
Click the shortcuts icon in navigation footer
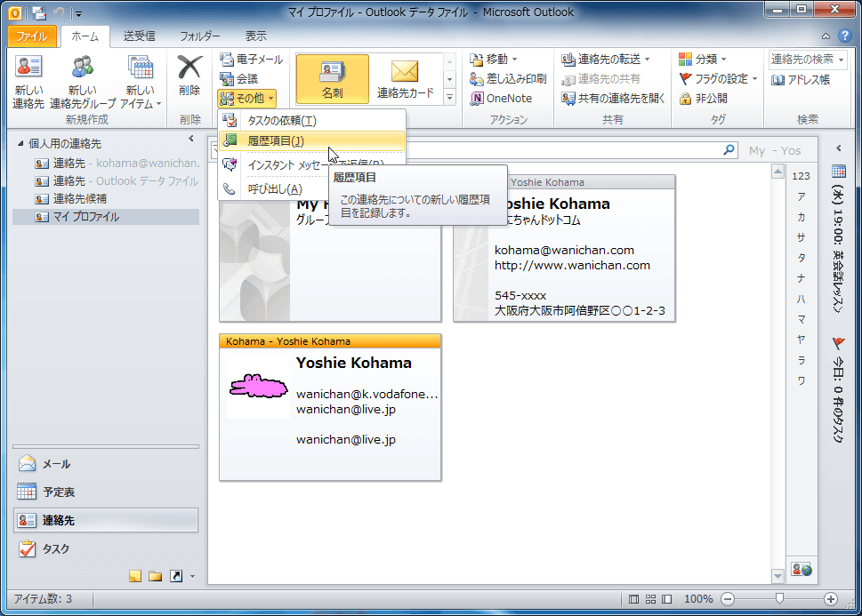(176, 576)
